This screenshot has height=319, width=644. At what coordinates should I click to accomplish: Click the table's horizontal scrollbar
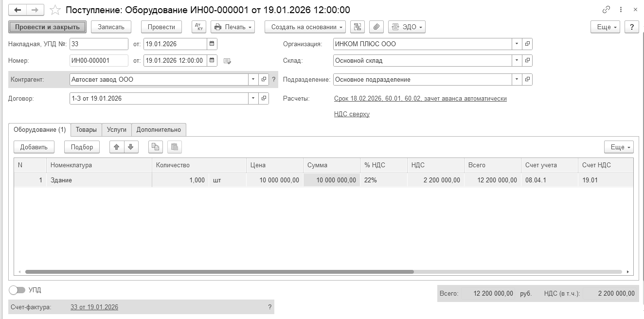click(x=219, y=272)
